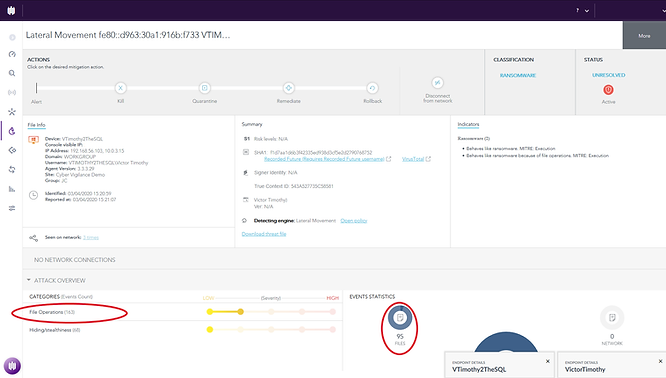Open the circular arrows icon in sidebar
This screenshot has height=378, width=666.
tap(12, 169)
